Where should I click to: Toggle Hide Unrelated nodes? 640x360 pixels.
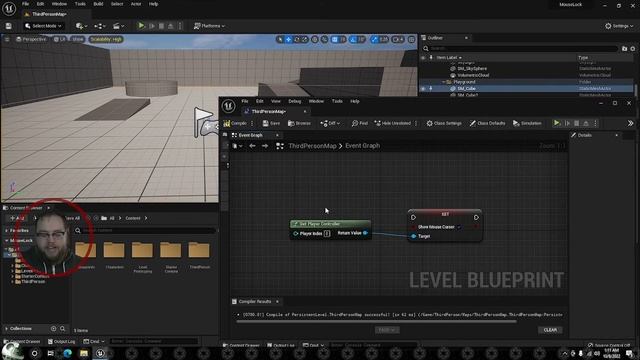point(393,123)
